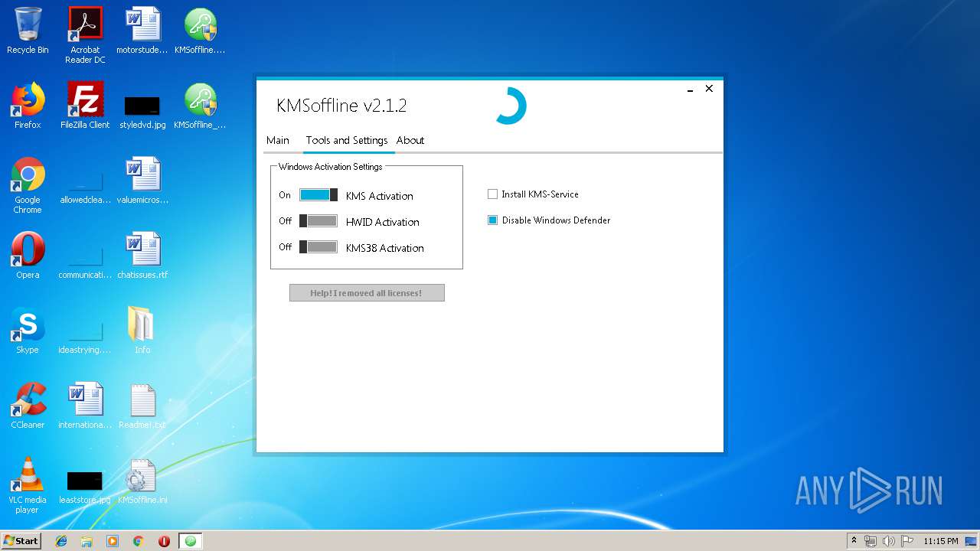Viewport: 980px width, 551px height.
Task: Open the KMSoffline key icon in the top row
Action: tap(200, 31)
